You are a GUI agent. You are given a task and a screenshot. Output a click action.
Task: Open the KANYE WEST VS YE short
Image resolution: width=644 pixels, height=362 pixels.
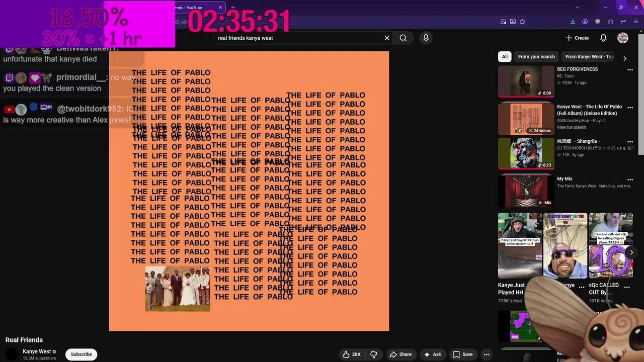pyautogui.click(x=565, y=245)
